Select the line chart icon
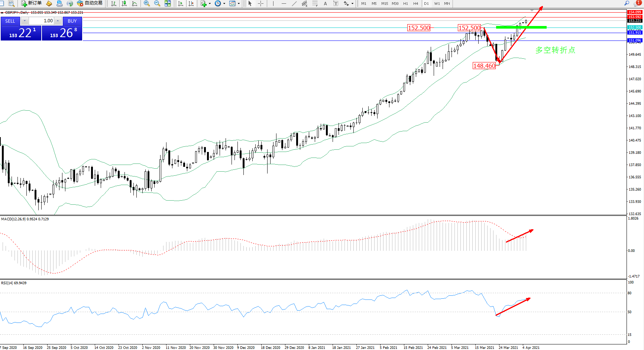 point(135,3)
